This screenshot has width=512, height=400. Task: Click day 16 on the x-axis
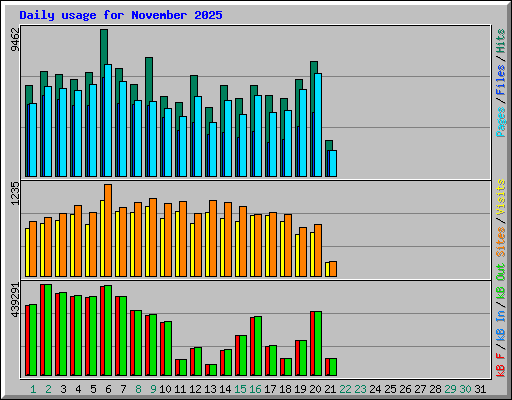click(x=255, y=389)
